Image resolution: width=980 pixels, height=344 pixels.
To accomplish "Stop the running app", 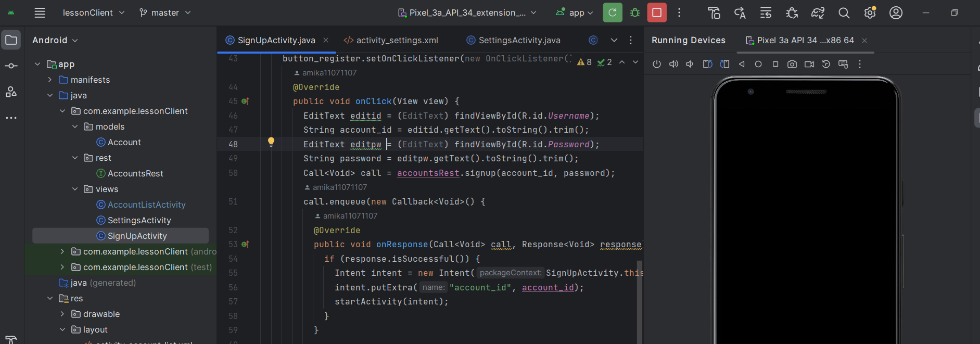I will 657,12.
